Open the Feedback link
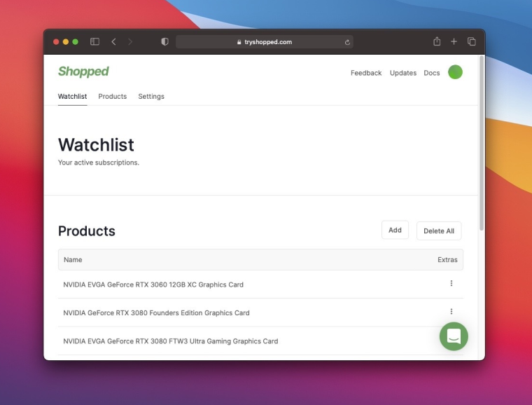The image size is (532, 405). tap(366, 73)
